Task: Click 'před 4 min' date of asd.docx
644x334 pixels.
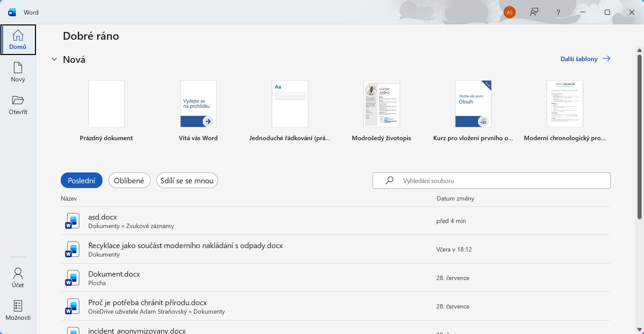Action: (x=451, y=221)
